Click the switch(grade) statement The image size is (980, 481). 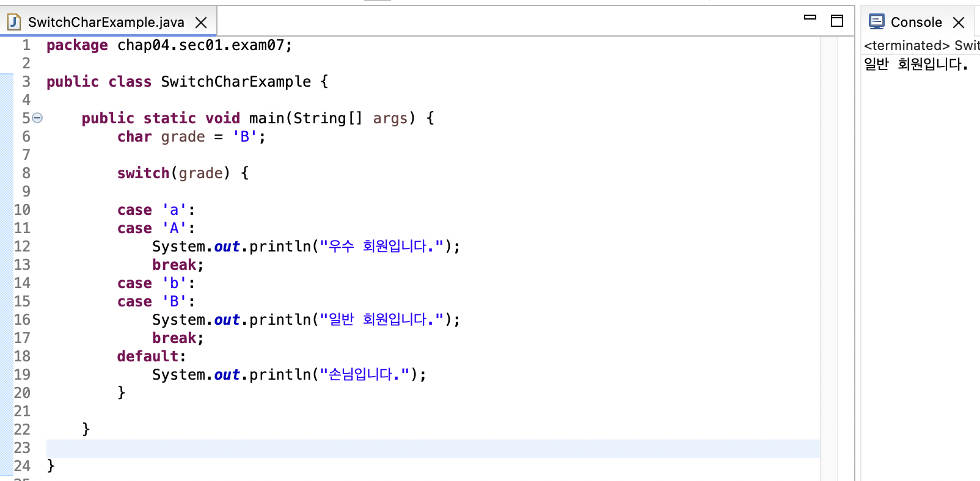click(x=183, y=173)
